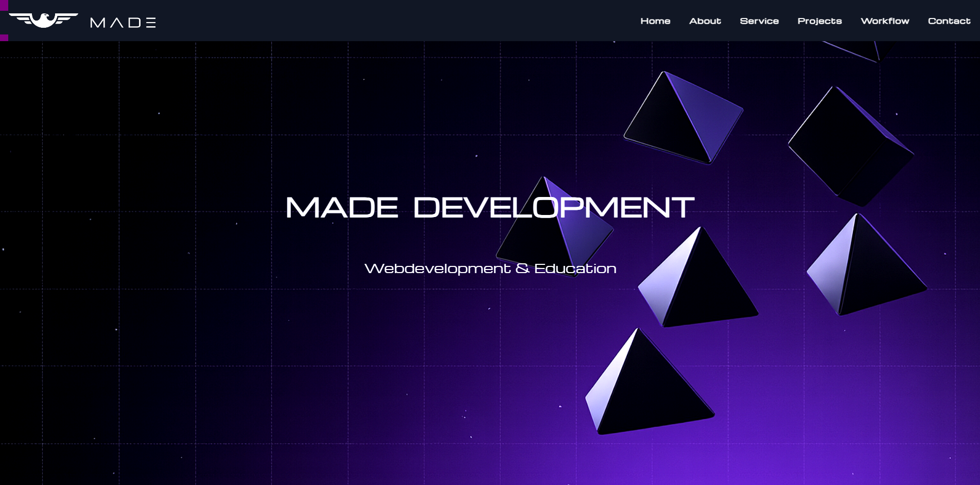Click the purple marker above the logo

pos(4,5)
